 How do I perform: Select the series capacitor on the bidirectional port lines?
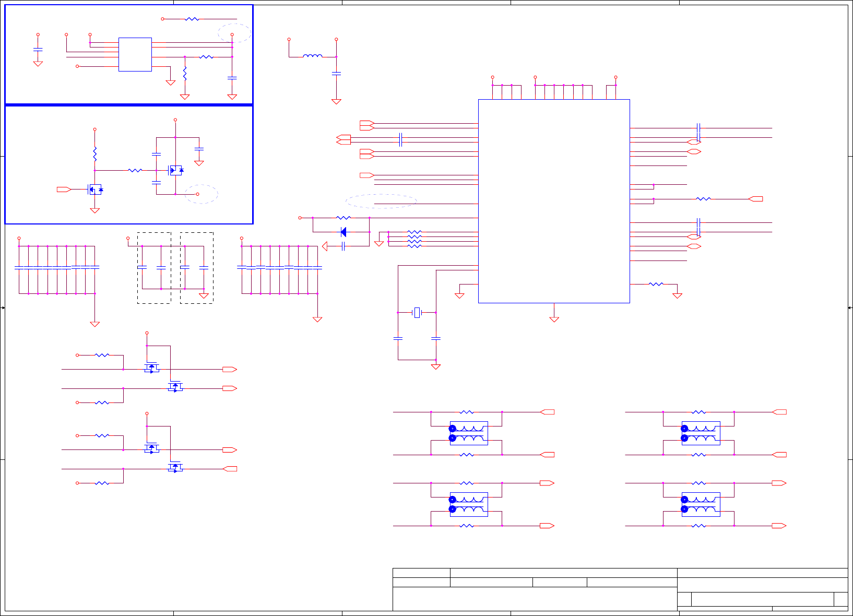[x=400, y=139]
